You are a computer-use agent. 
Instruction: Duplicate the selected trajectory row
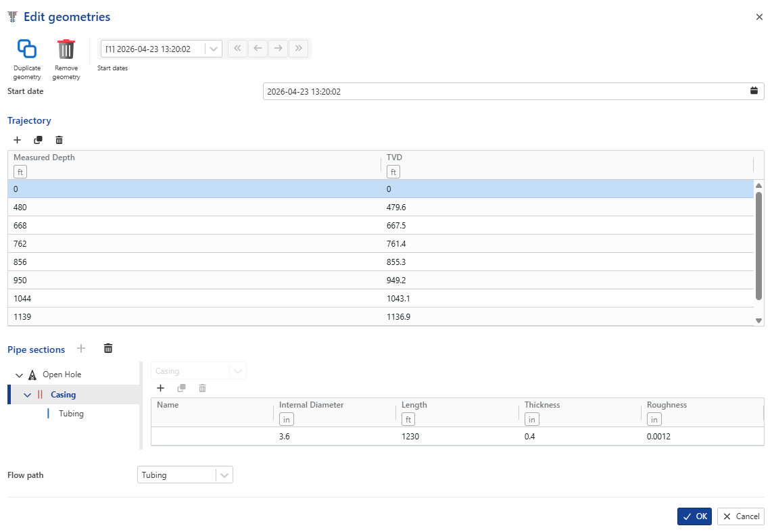(38, 140)
